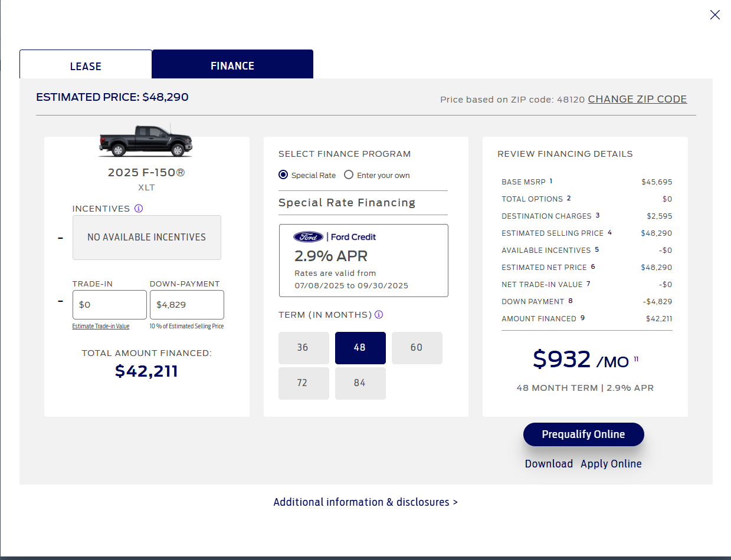Click the $45,695 Base MSRP value
The image size is (731, 560).
click(657, 182)
